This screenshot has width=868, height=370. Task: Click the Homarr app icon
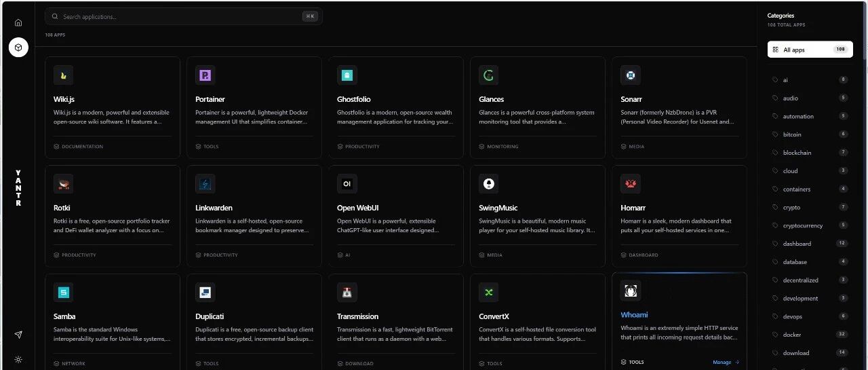[x=630, y=183]
